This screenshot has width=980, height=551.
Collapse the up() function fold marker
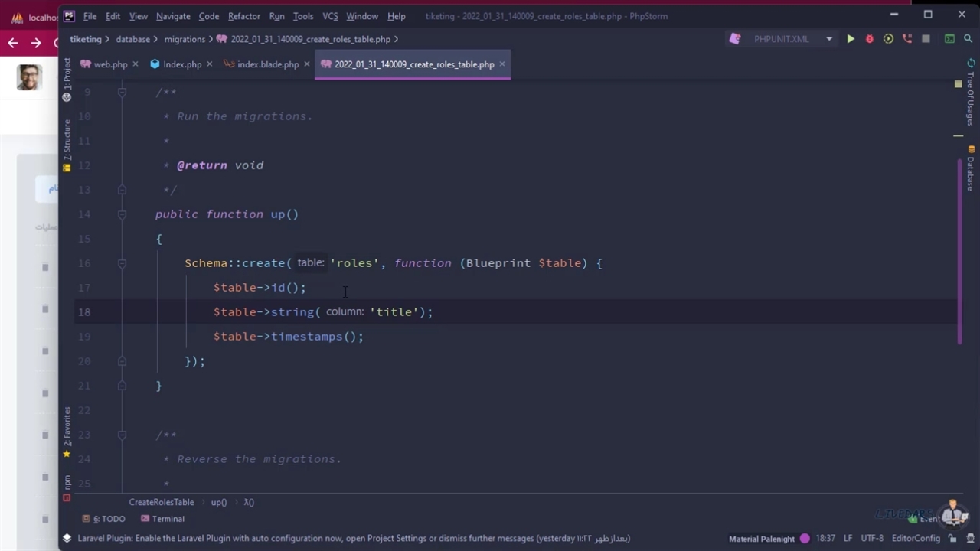click(122, 214)
